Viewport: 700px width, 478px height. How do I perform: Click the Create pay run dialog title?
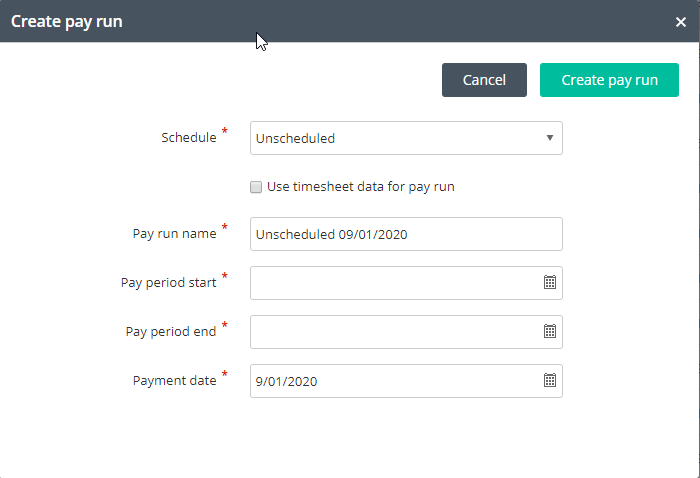click(x=67, y=22)
